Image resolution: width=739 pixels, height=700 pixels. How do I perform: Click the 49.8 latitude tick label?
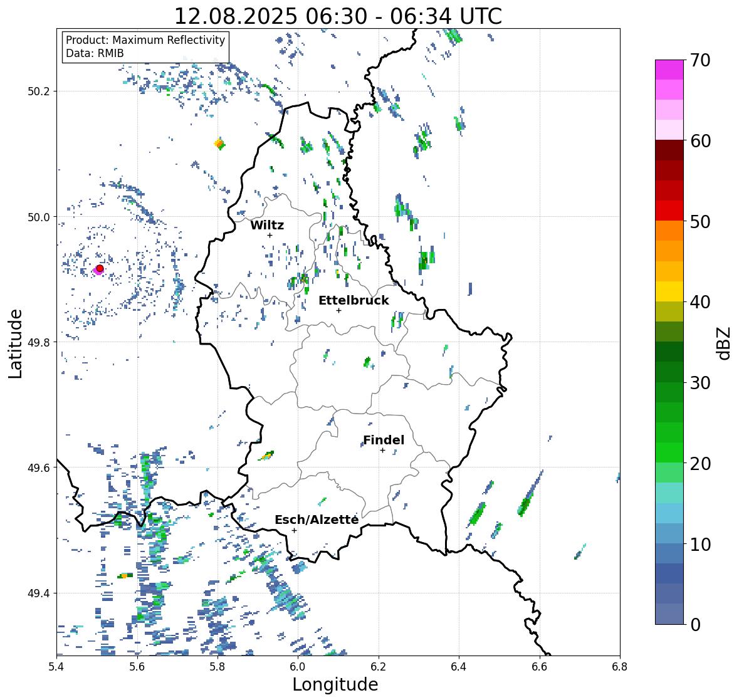(39, 342)
